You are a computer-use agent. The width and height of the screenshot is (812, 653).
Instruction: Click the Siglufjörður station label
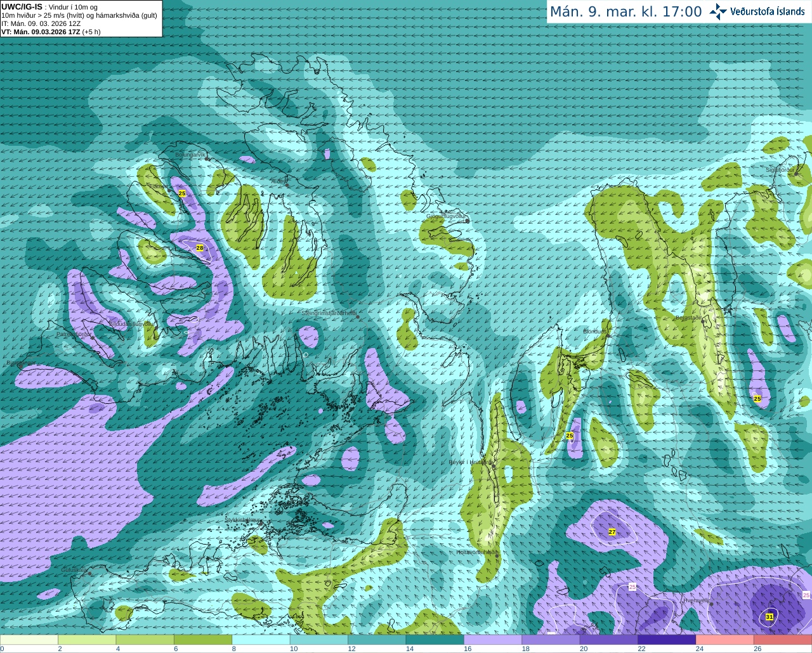[x=780, y=170]
